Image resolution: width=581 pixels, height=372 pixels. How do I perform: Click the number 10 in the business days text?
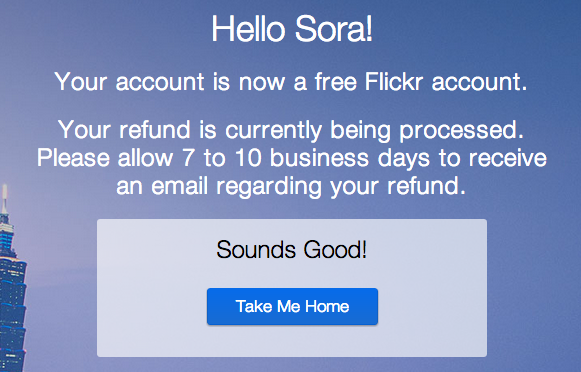click(248, 158)
